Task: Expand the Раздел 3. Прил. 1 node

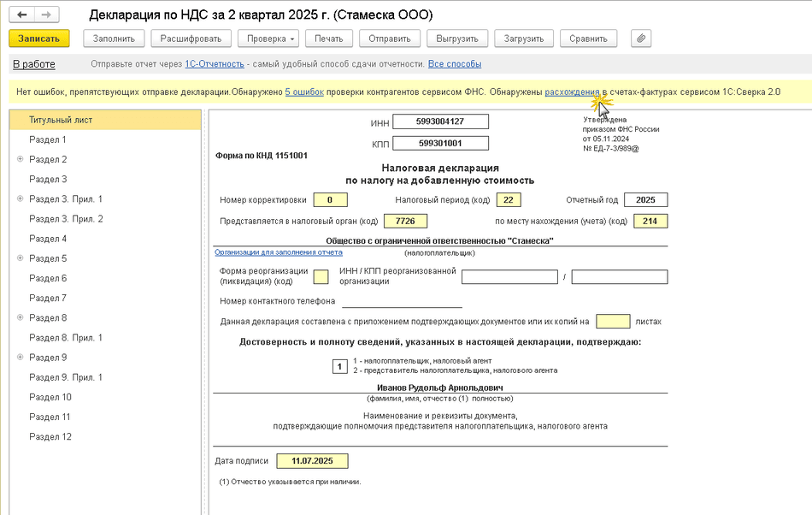Action: [20, 199]
